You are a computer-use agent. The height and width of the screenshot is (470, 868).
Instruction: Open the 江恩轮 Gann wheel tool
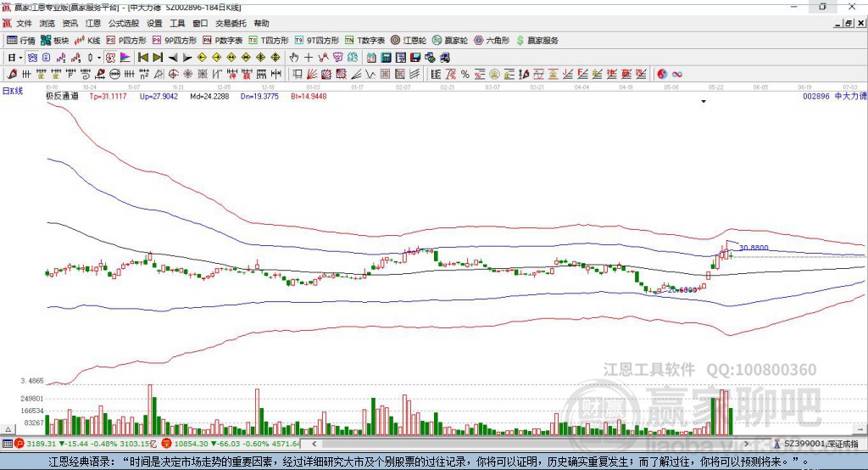coord(409,41)
